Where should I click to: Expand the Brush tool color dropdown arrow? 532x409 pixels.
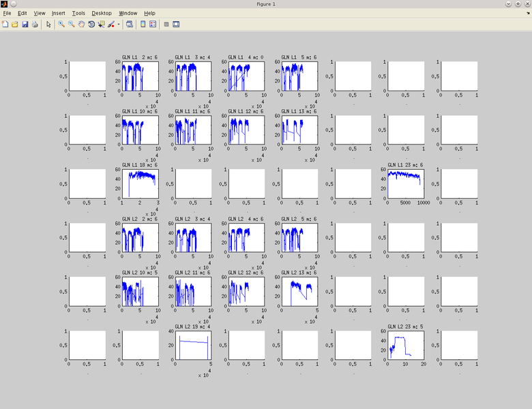119,25
